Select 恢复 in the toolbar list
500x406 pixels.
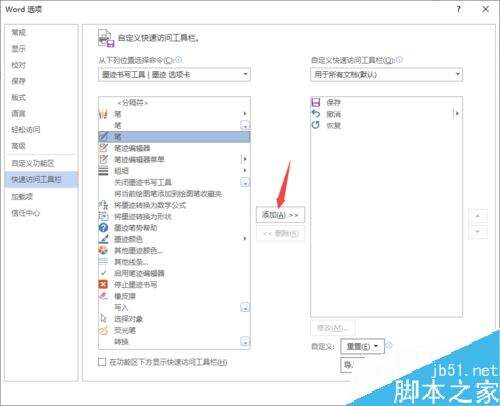pyautogui.click(x=386, y=125)
